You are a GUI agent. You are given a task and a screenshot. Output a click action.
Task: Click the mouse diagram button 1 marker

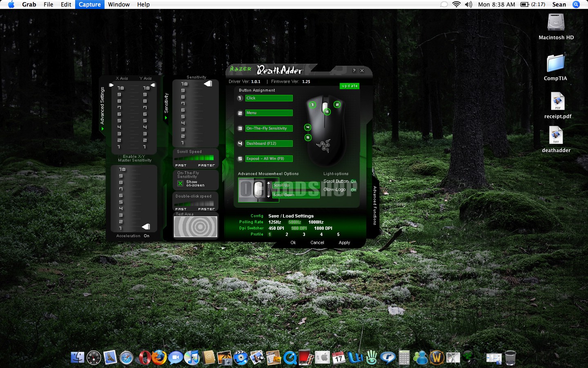312,105
